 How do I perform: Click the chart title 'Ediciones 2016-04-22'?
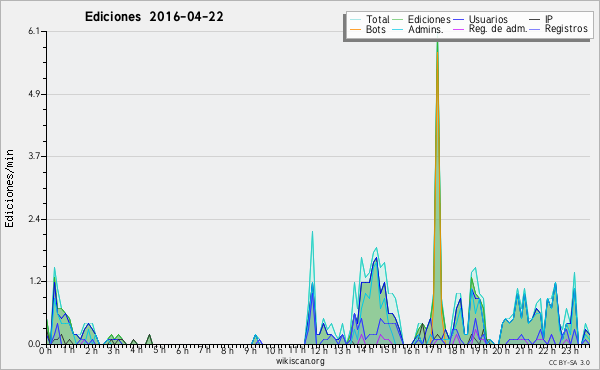click(154, 17)
